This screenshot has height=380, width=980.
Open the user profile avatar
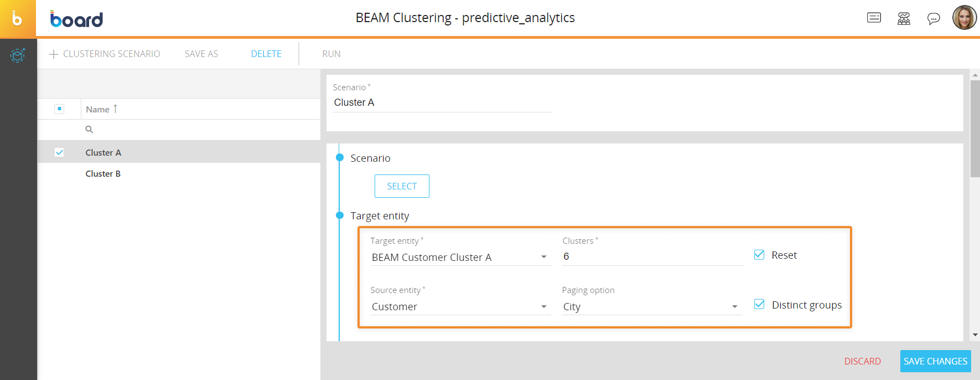point(965,18)
